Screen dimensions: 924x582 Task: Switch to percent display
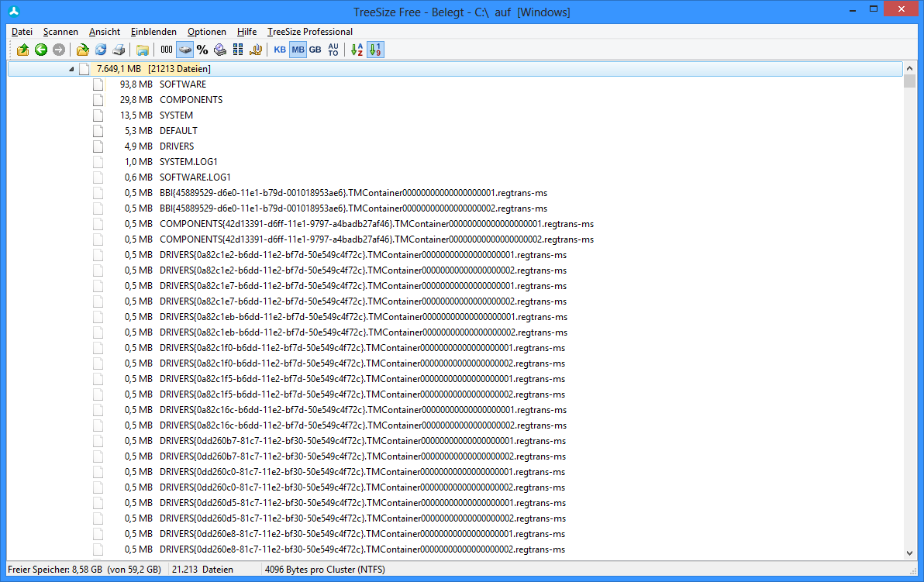click(x=203, y=50)
